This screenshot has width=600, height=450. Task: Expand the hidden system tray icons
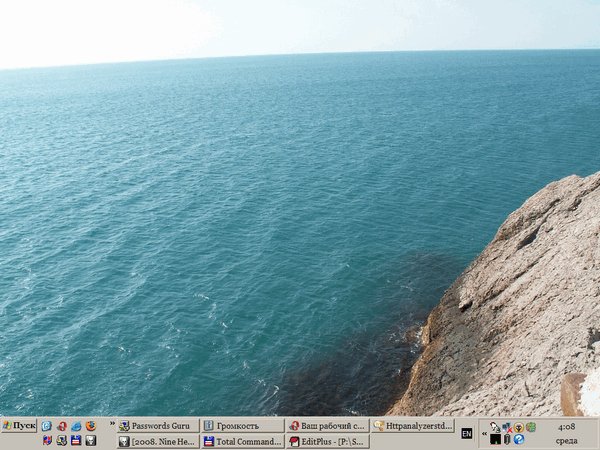click(x=485, y=433)
